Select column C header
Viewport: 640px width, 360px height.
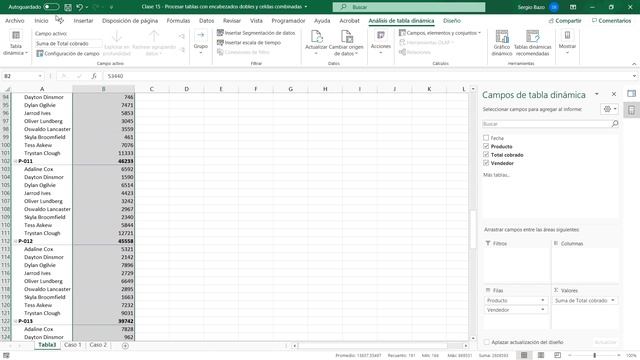[x=151, y=89]
